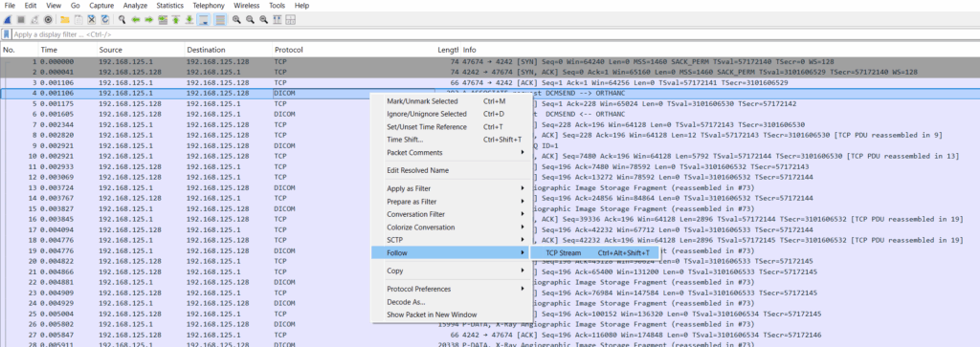Open the Go menu
The width and height of the screenshot is (980, 347).
point(75,6)
